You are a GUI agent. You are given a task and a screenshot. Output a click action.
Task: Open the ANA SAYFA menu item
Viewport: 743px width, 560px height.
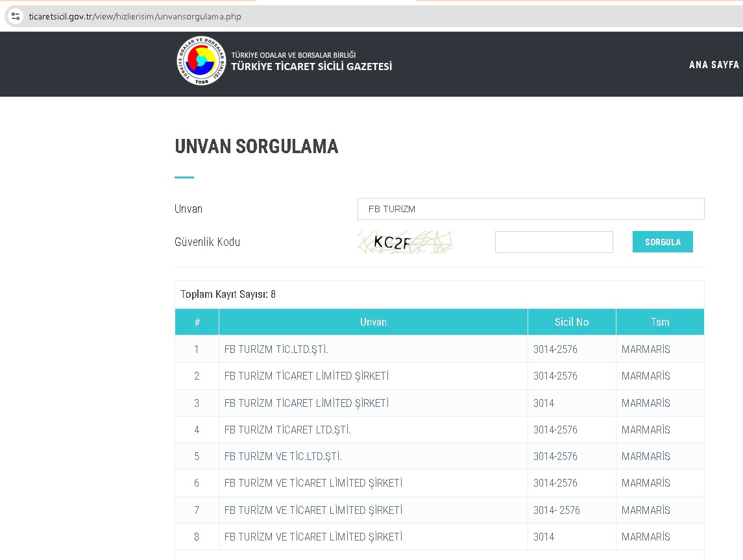(714, 64)
